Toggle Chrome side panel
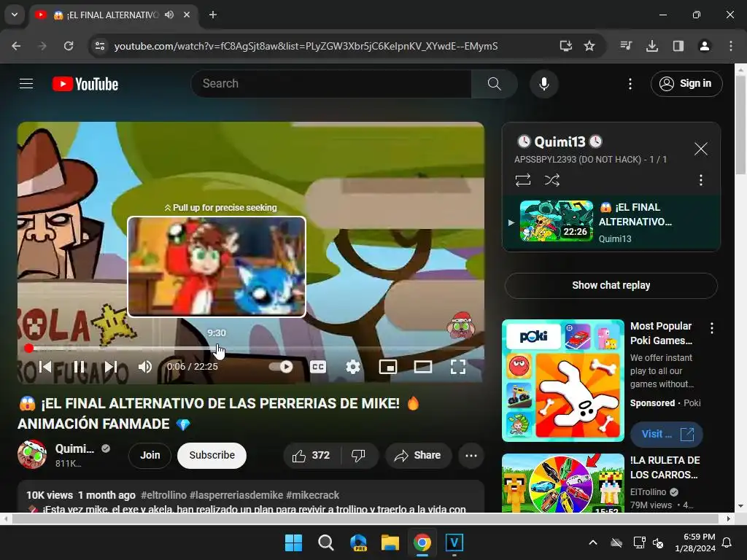 click(x=678, y=46)
